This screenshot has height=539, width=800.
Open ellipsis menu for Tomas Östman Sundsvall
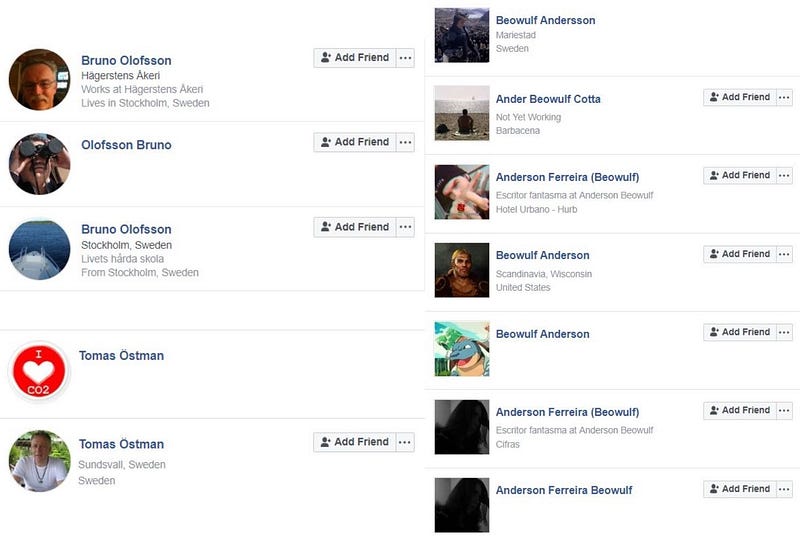pos(405,442)
